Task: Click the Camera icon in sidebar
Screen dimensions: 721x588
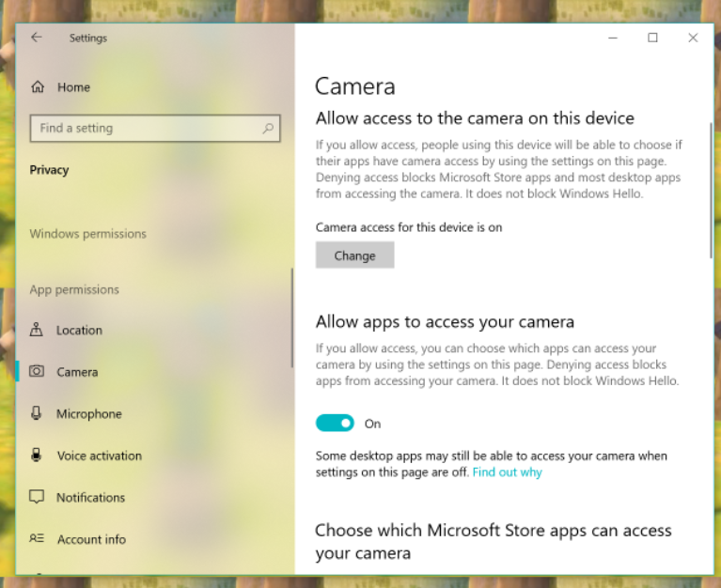Action: tap(37, 372)
